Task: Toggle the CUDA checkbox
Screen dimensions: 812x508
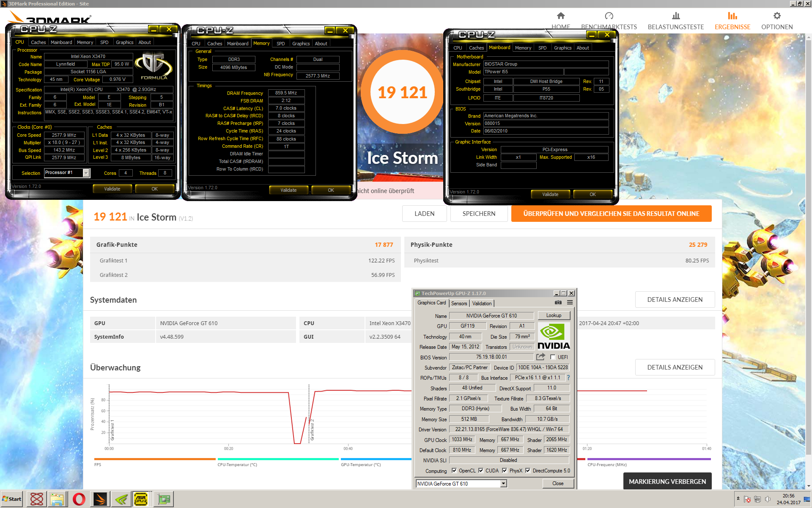Action: (x=480, y=470)
